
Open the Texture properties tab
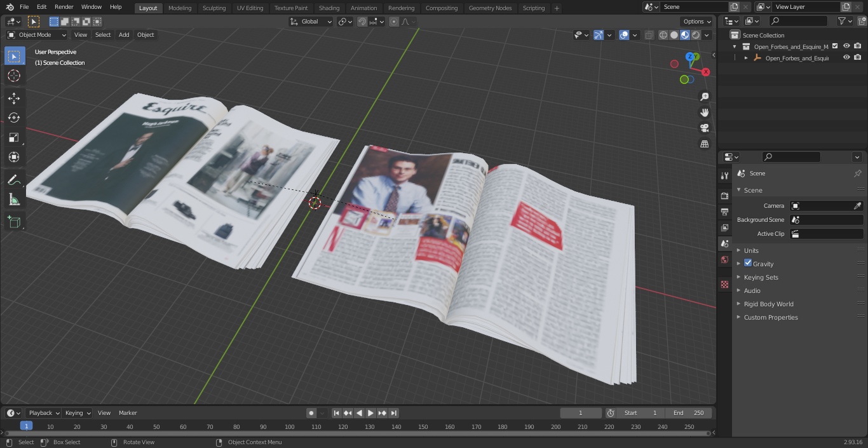point(724,284)
